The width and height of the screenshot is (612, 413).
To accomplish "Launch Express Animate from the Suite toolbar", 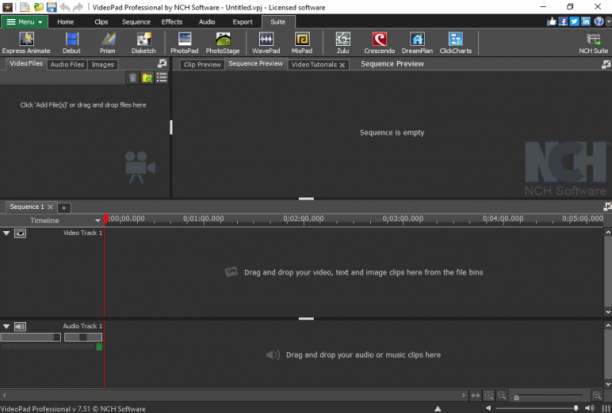I will point(26,43).
